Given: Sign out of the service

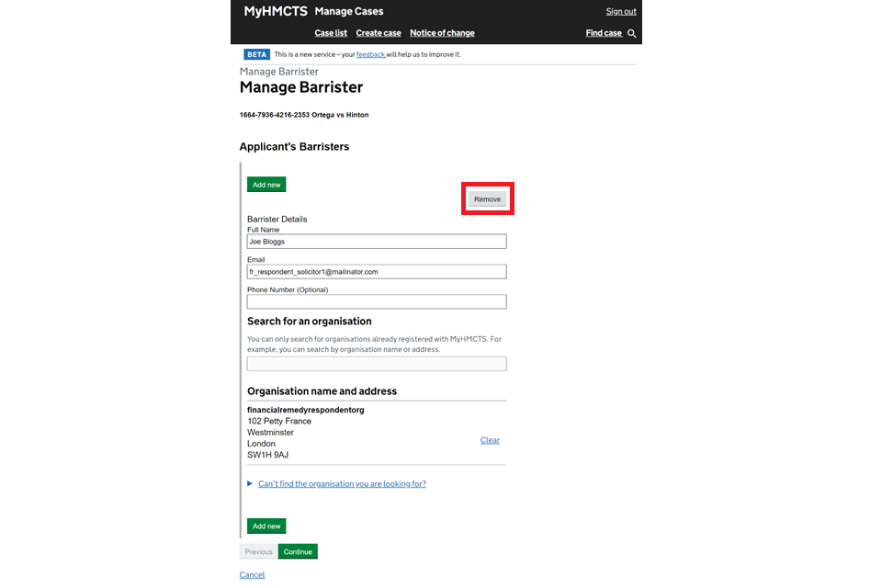Looking at the screenshot, I should tap(621, 12).
